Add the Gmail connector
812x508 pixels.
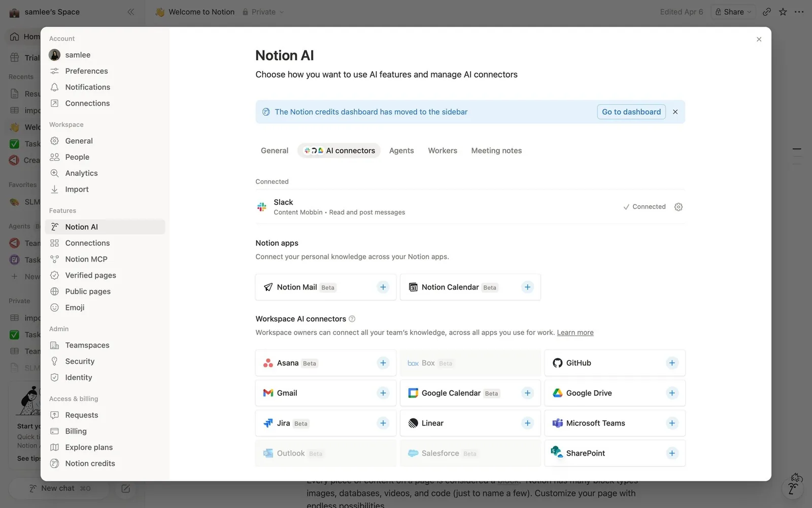click(x=383, y=393)
